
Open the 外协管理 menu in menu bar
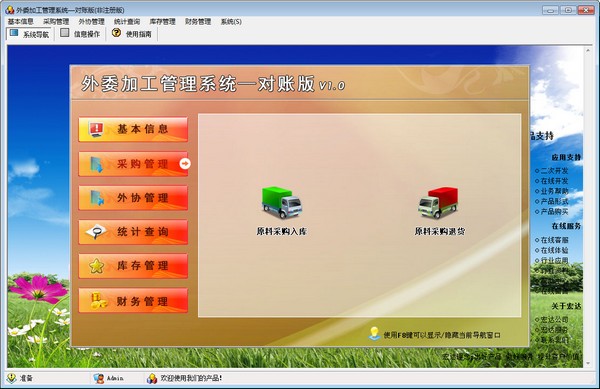[91, 22]
